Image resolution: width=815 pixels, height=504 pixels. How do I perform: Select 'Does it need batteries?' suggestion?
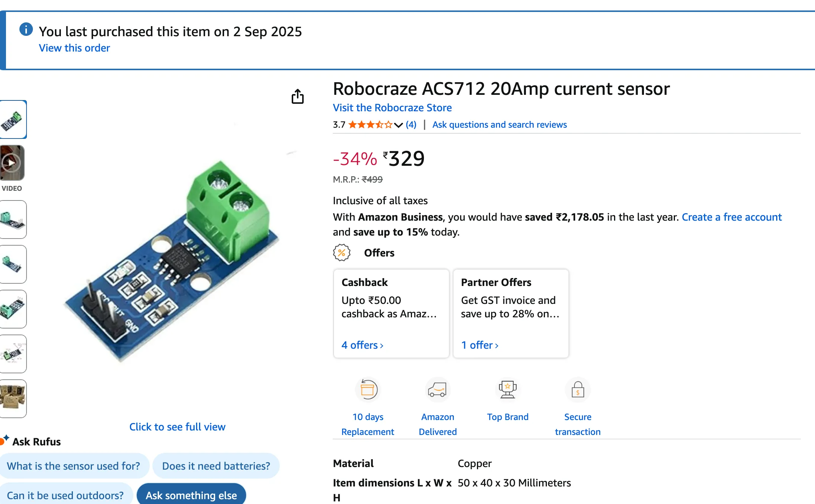216,466
